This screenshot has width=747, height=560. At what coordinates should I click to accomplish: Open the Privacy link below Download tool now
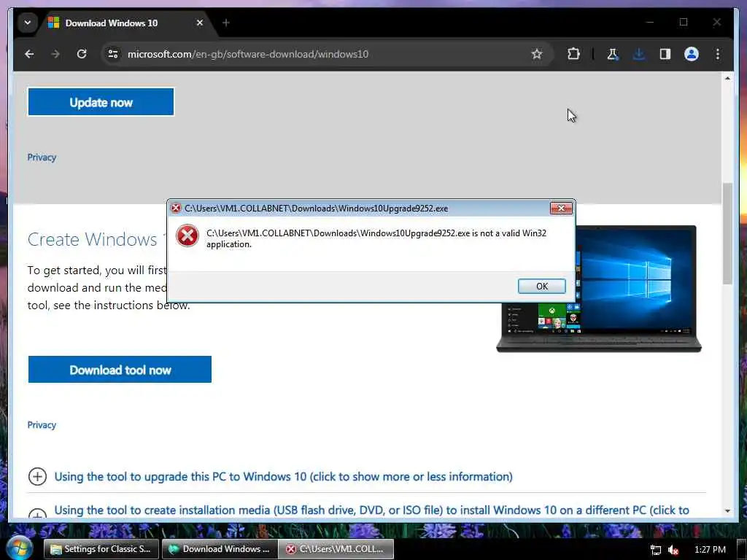(42, 425)
